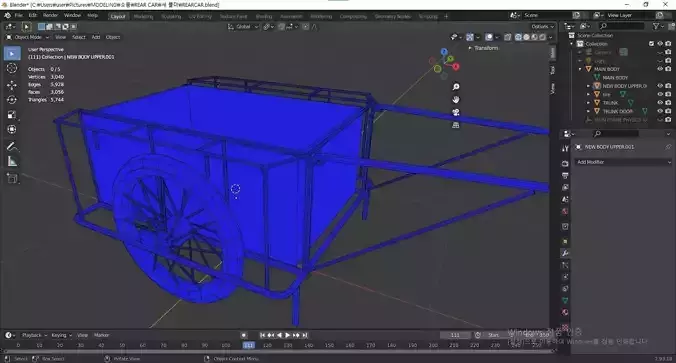Hide TRUNK DOOR object with eye icon

[x=660, y=111]
